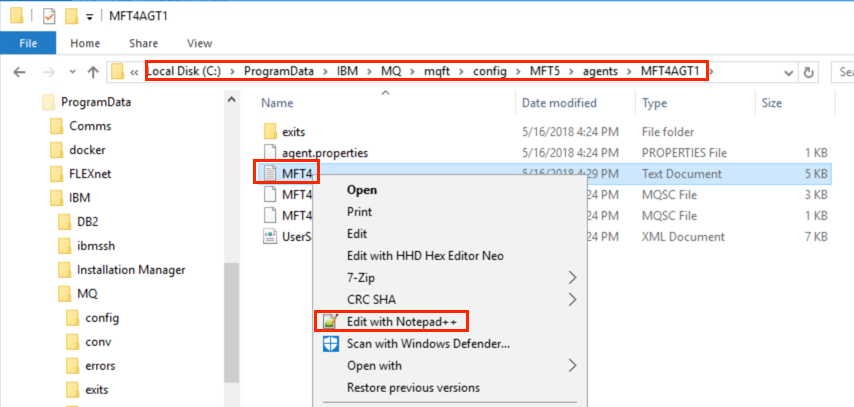Go up one folder level
The height and width of the screenshot is (407, 854).
tap(93, 72)
